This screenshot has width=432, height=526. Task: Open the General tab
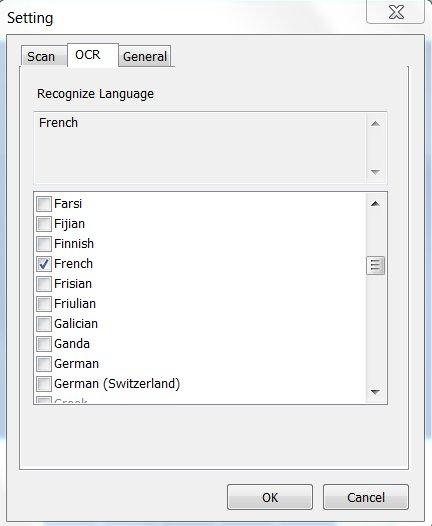pyautogui.click(x=145, y=56)
